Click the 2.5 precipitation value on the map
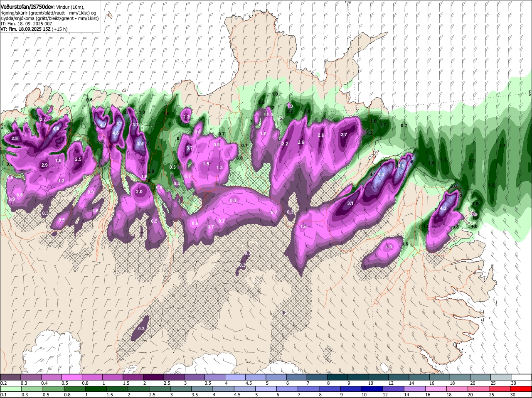The image size is (532, 398). pyautogui.click(x=78, y=160)
